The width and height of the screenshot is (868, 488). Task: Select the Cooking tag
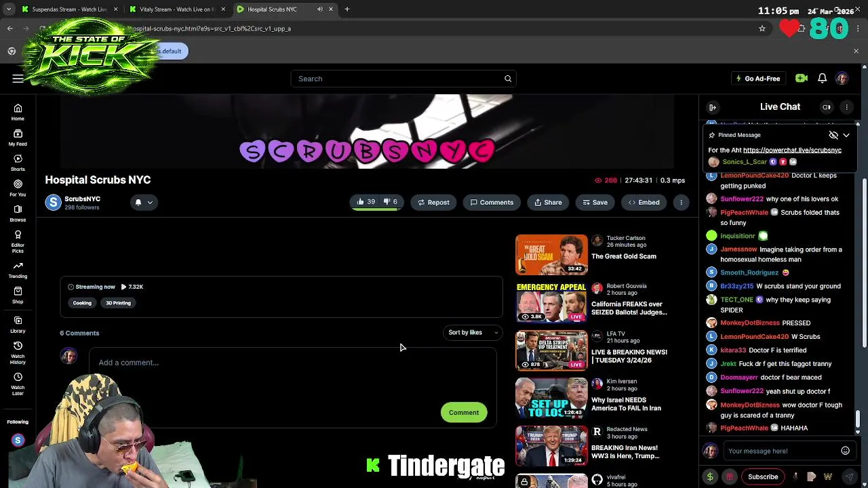tap(82, 303)
